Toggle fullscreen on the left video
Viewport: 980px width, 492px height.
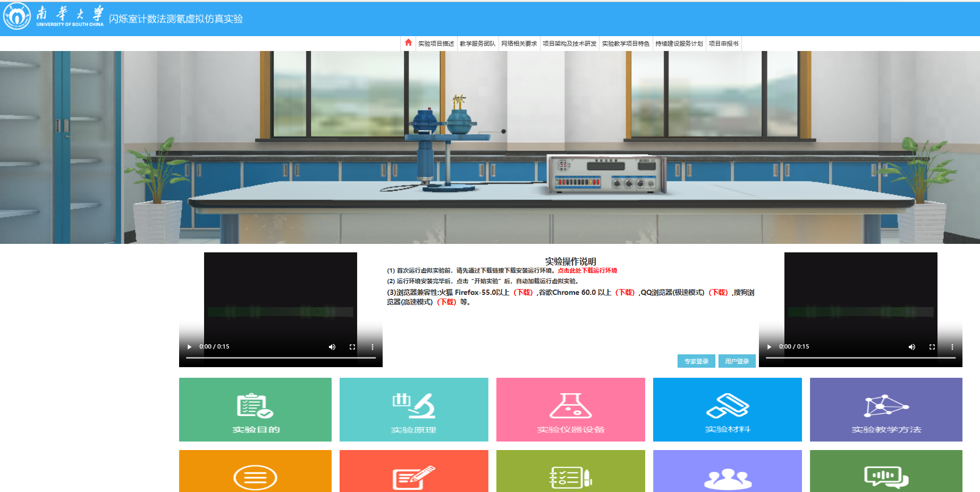[352, 347]
